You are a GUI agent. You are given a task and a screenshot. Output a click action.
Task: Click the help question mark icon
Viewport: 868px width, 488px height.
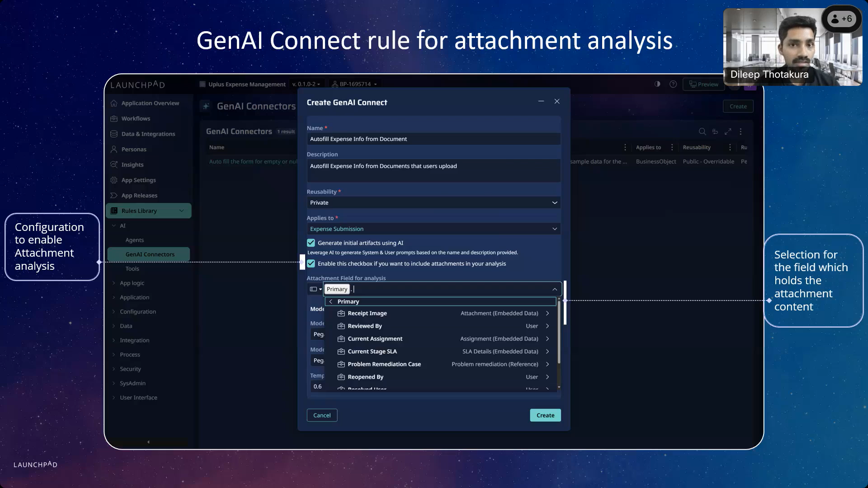coord(673,84)
